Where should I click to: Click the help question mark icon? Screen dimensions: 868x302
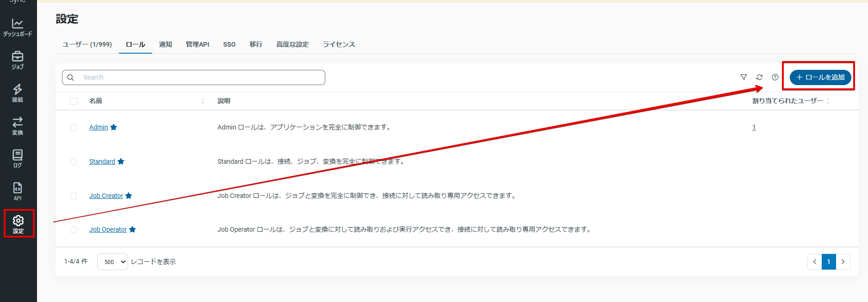pyautogui.click(x=775, y=77)
